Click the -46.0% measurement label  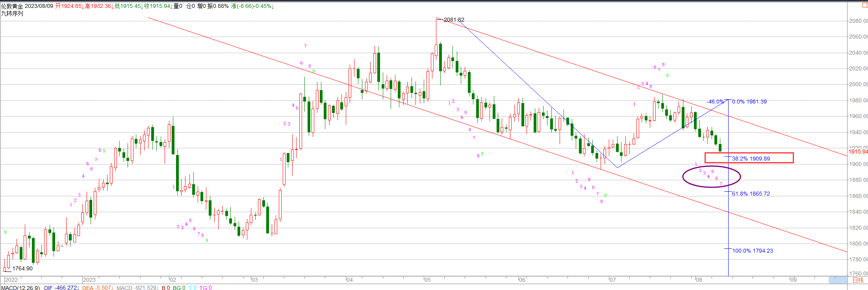tap(715, 102)
